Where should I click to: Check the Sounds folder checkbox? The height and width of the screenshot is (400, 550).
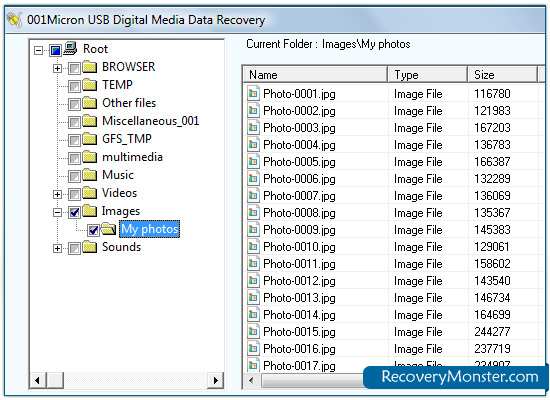coord(74,248)
